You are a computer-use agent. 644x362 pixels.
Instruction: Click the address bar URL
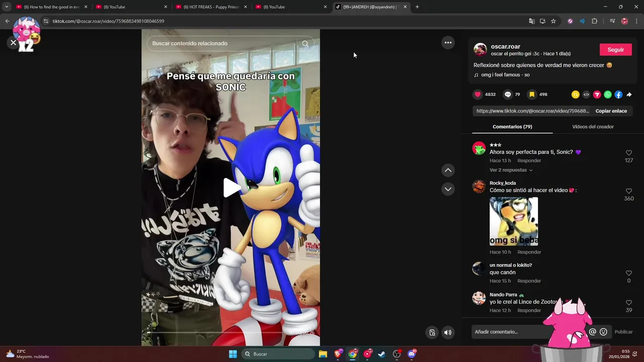coord(108,21)
